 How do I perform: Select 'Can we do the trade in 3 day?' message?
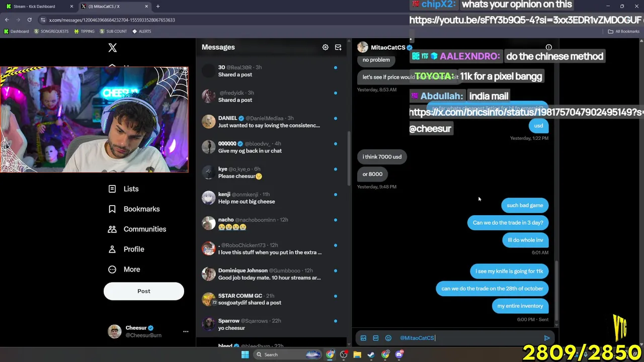click(x=508, y=223)
